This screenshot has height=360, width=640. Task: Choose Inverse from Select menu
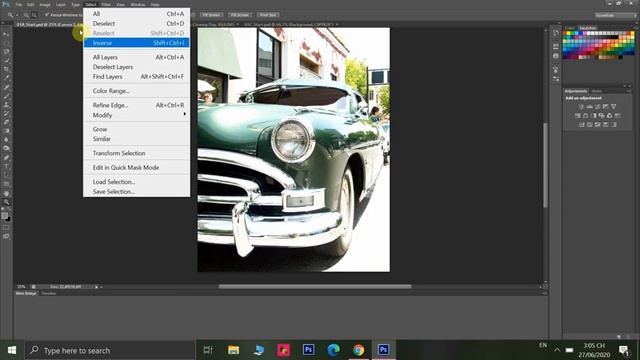[x=136, y=43]
